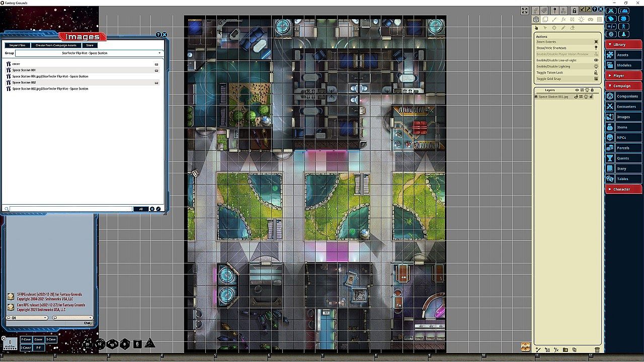Viewport: 644px width, 362px height.
Task: Click the Store button in Images window
Action: pyautogui.click(x=90, y=45)
